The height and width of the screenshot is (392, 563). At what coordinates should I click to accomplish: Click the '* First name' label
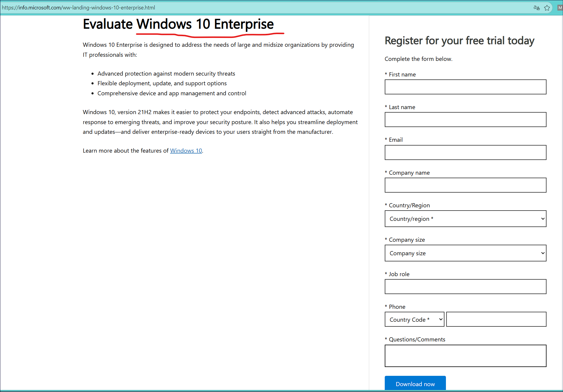pyautogui.click(x=400, y=74)
